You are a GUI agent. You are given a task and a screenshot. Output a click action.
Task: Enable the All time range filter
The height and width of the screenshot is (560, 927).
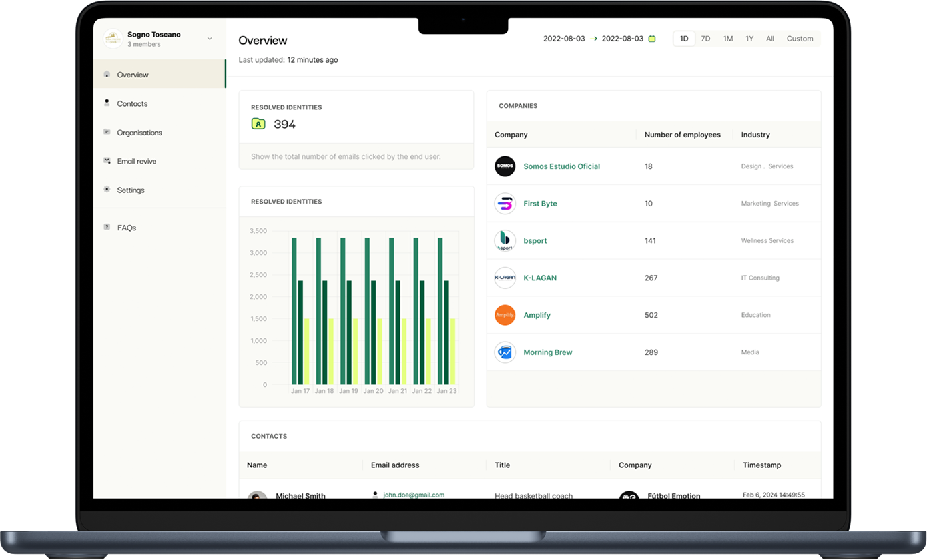(770, 39)
